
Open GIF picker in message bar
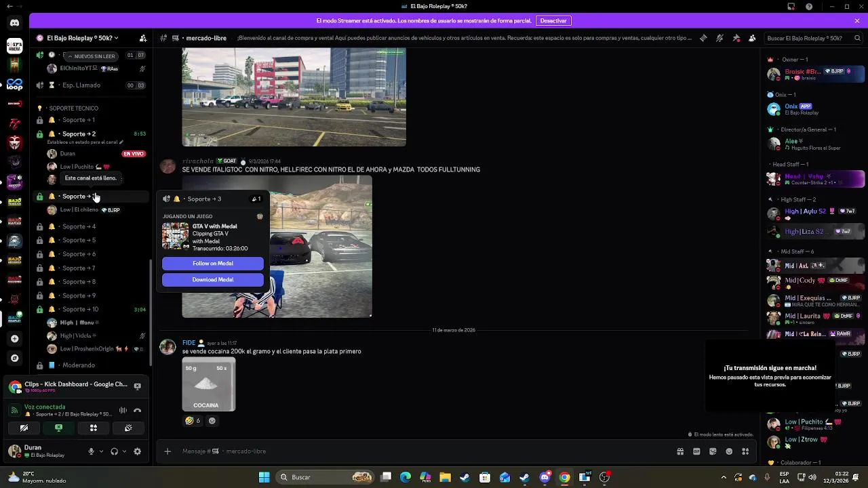coord(696,451)
